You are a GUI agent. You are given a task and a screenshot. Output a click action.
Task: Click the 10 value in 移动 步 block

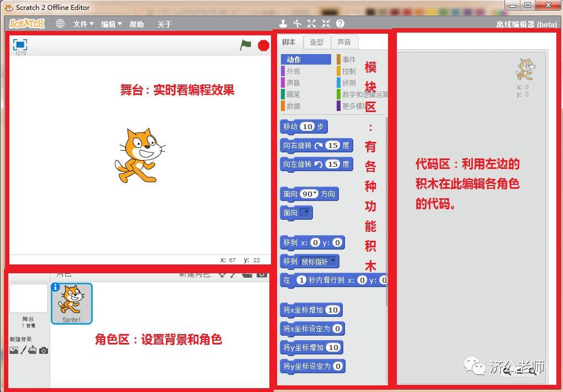click(307, 126)
